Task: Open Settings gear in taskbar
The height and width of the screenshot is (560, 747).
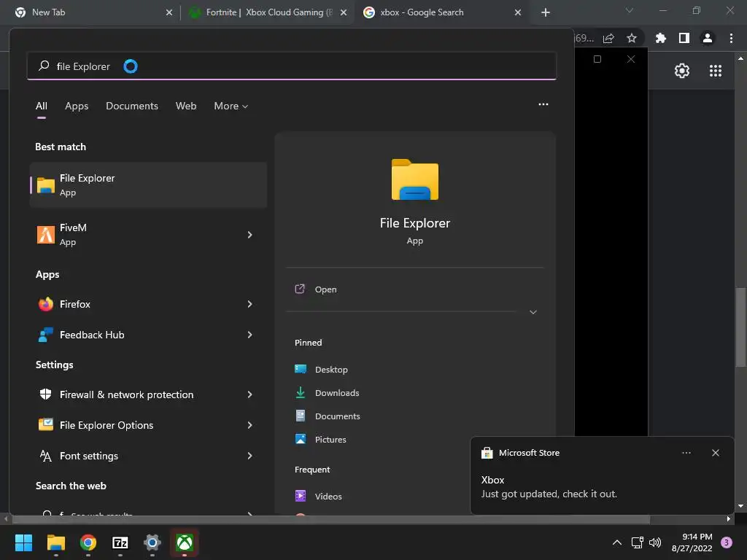Action: coord(152,542)
